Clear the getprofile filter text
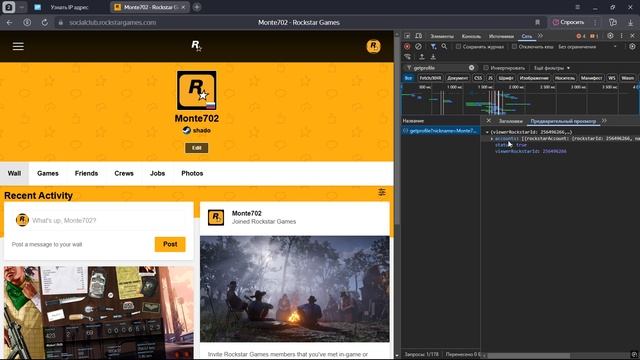The image size is (640, 360). tap(471, 68)
